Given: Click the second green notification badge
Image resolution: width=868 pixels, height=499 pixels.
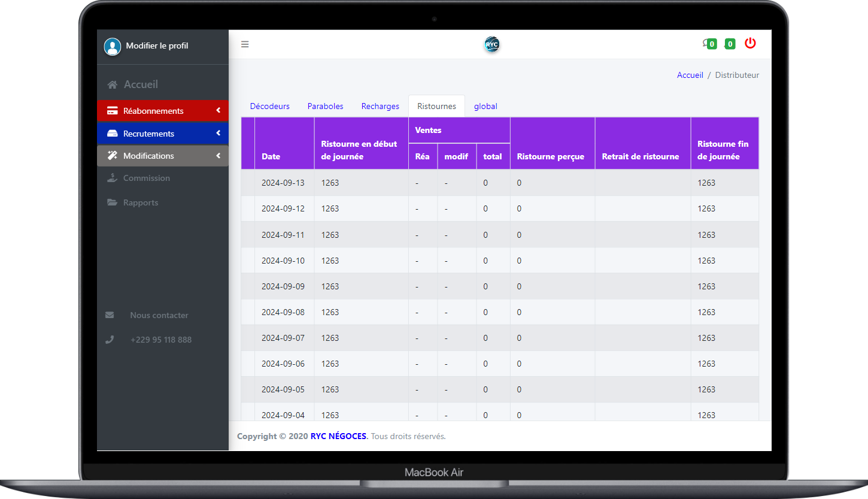Looking at the screenshot, I should pos(730,44).
